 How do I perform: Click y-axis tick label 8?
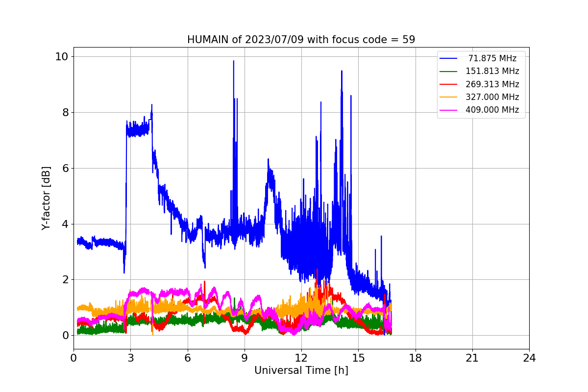click(x=65, y=112)
